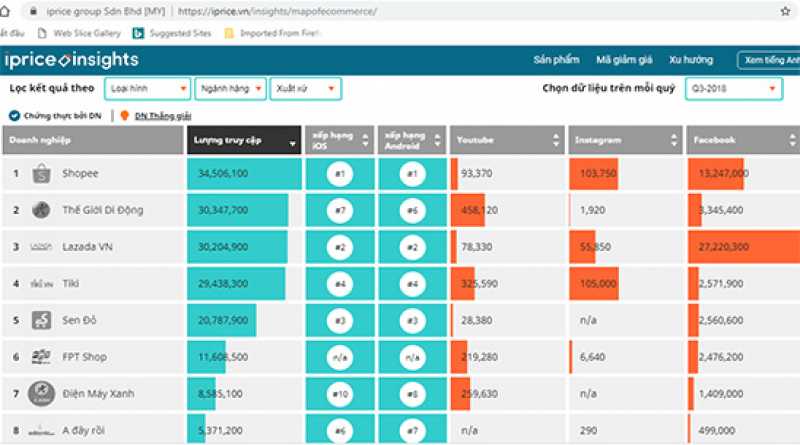Expand the Loại hình filter dropdown
Image resolution: width=800 pixels, height=445 pixels.
(x=147, y=89)
